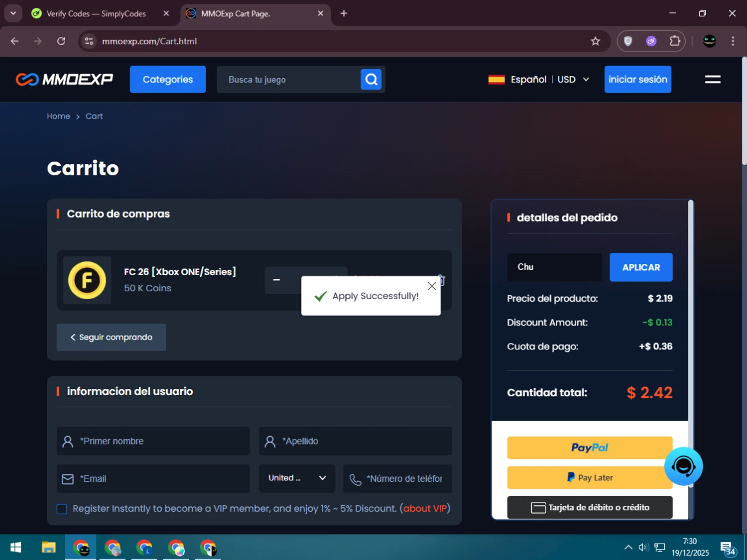Open the hamburger menu icon
The image size is (747, 560).
pyautogui.click(x=713, y=79)
